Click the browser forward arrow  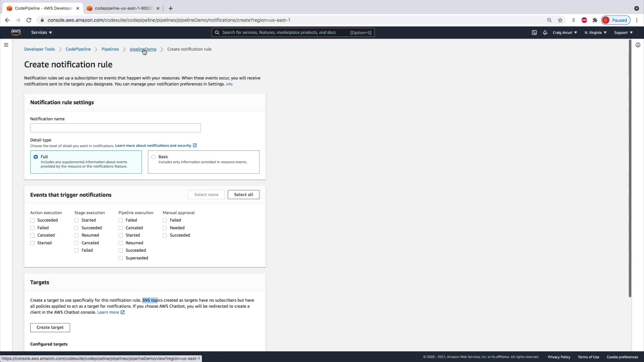point(18,20)
